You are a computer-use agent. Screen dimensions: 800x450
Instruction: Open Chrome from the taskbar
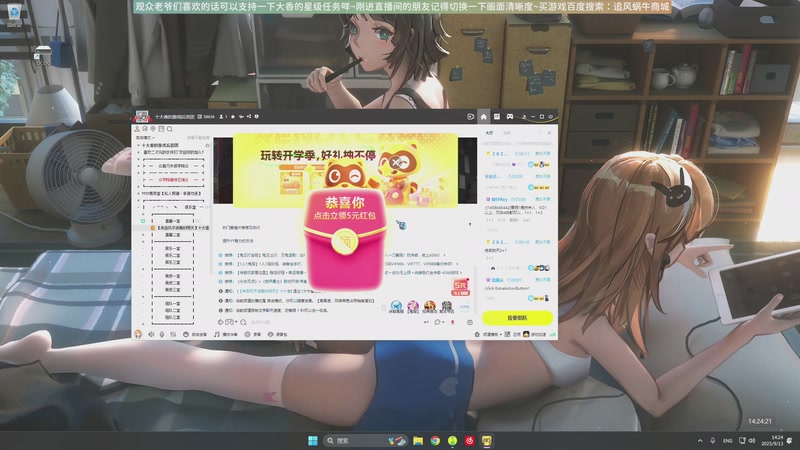(x=435, y=440)
